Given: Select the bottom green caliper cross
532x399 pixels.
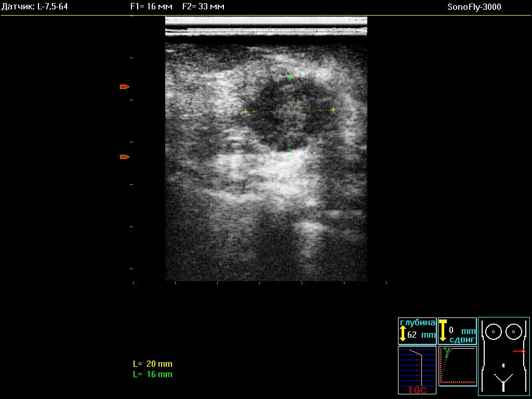Looking at the screenshot, I should click(x=289, y=150).
